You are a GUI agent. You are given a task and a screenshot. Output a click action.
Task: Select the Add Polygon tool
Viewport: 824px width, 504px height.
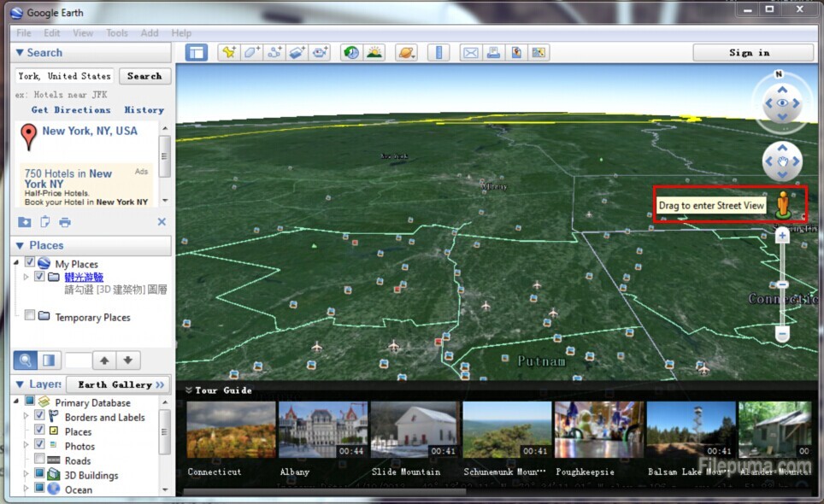pyautogui.click(x=251, y=53)
